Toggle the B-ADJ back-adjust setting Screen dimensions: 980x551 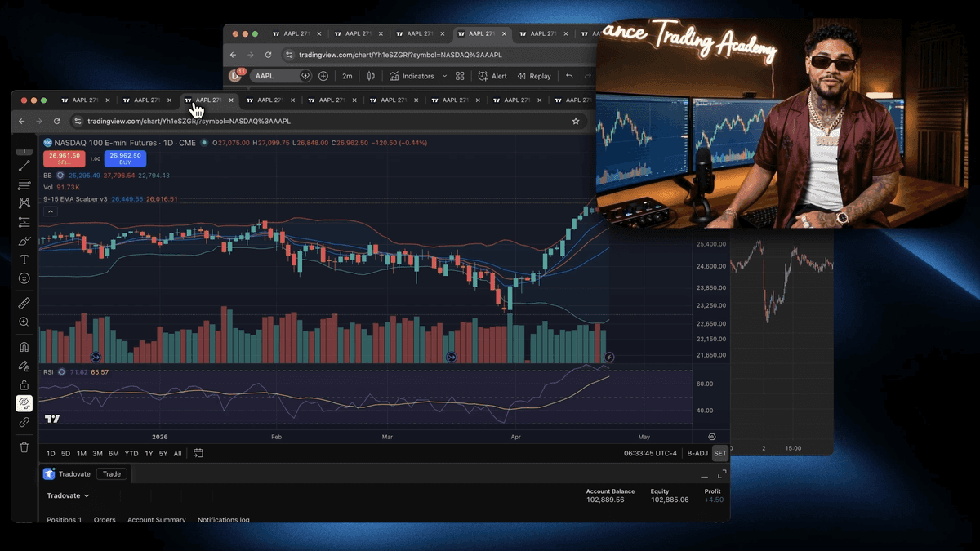[697, 453]
